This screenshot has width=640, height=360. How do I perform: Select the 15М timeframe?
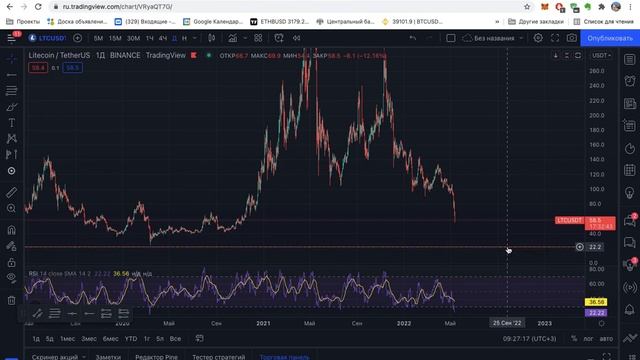(x=115, y=38)
